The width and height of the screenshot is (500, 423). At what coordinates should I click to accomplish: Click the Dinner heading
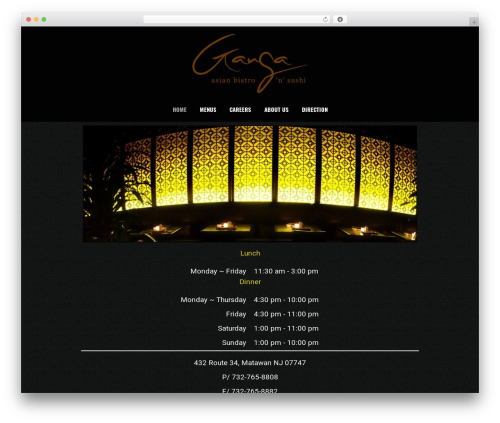[x=250, y=282]
